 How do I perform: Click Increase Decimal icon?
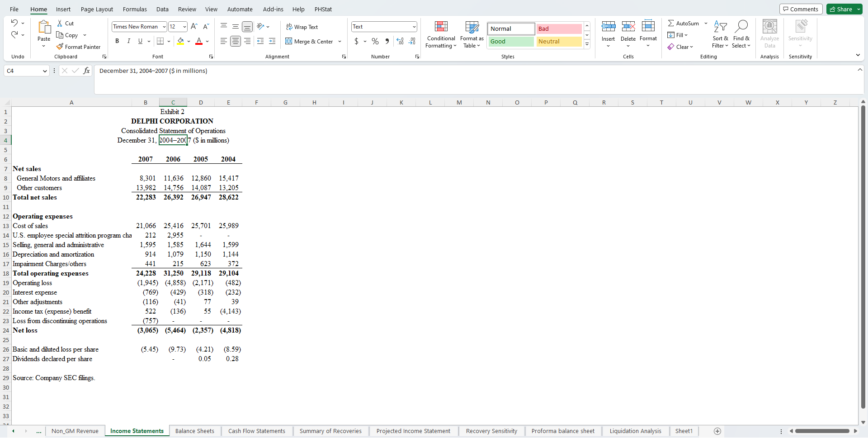400,41
